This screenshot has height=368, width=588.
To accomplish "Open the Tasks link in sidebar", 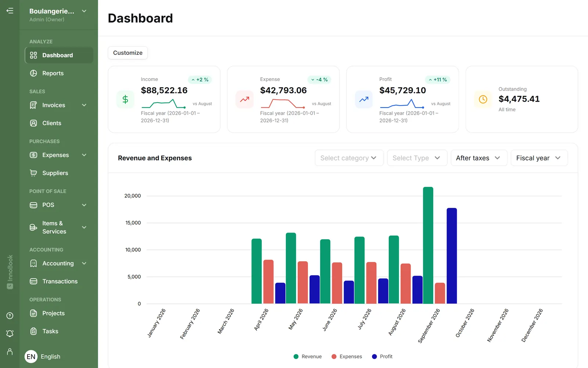I will pyautogui.click(x=59, y=331).
